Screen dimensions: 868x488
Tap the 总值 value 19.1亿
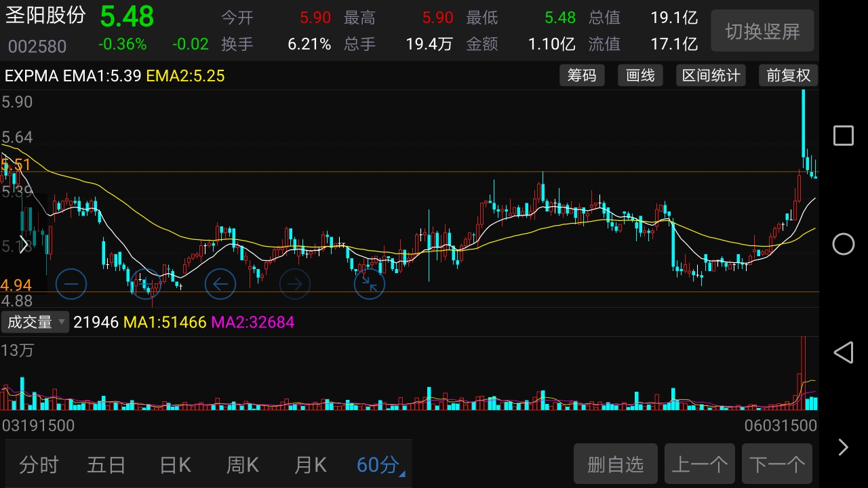coord(674,18)
